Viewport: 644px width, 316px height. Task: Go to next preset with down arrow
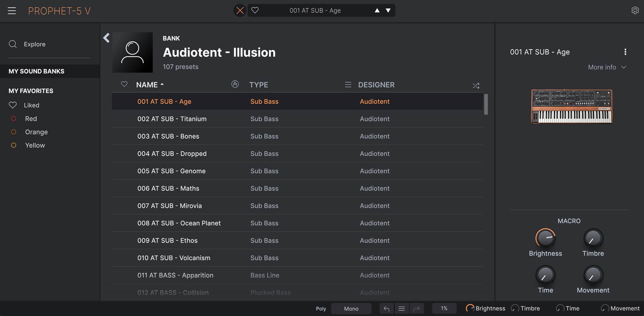click(x=388, y=11)
